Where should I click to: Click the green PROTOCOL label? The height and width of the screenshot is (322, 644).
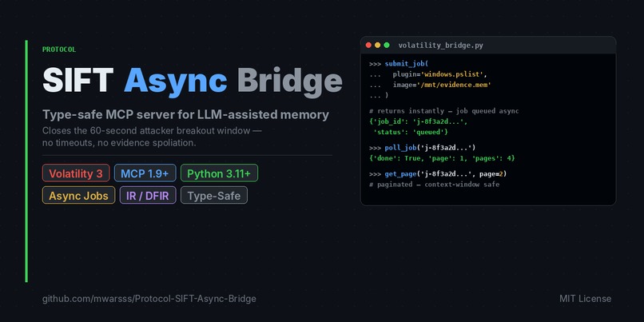59,50
